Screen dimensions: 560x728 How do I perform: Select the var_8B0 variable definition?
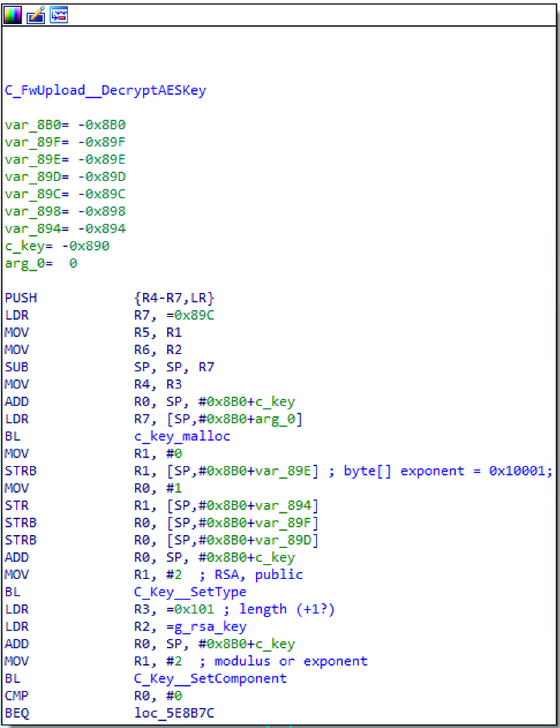point(28,124)
